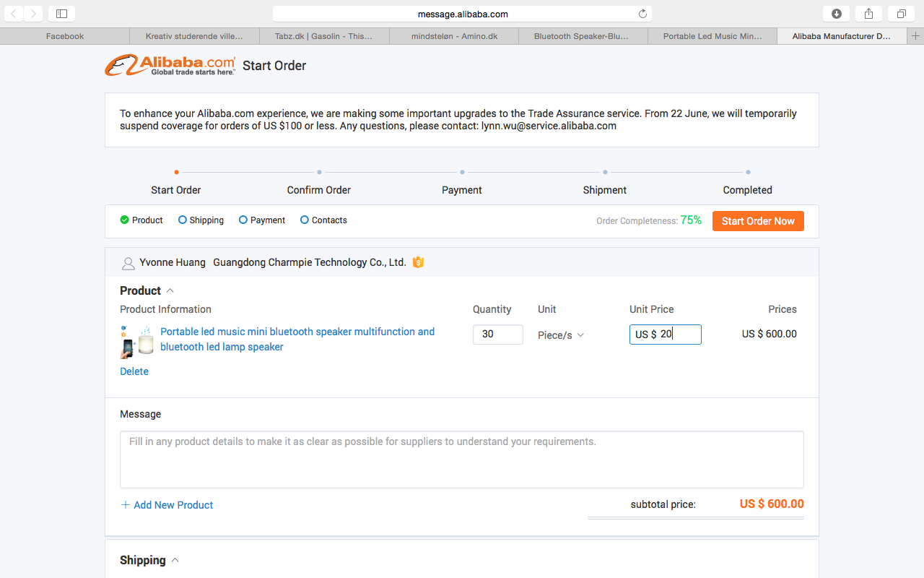Image resolution: width=924 pixels, height=578 pixels.
Task: Jump to the Contacts section in the step bar
Action: coord(323,220)
